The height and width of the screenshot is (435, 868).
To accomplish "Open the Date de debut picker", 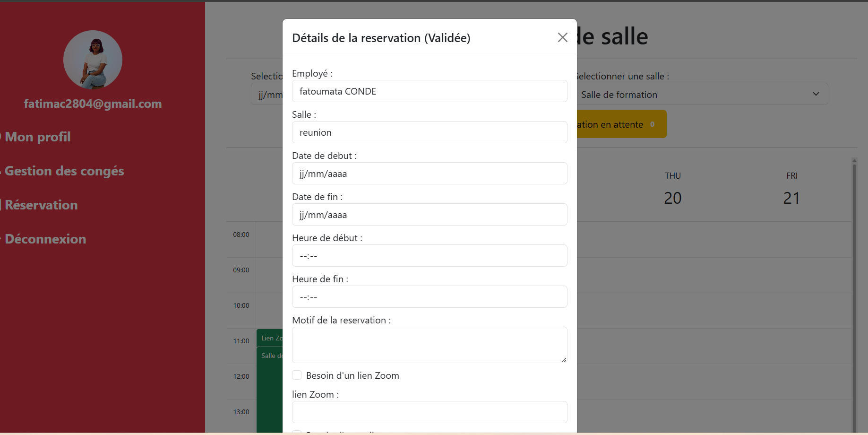I will pyautogui.click(x=430, y=173).
